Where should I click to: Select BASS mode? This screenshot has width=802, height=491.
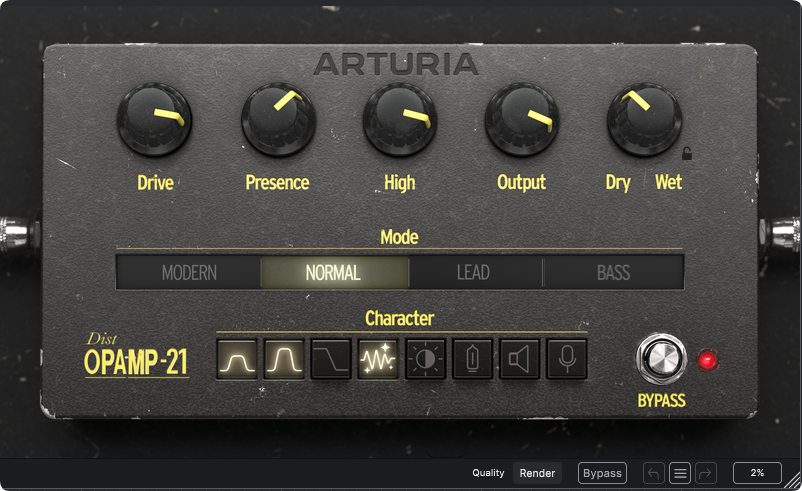coord(613,273)
